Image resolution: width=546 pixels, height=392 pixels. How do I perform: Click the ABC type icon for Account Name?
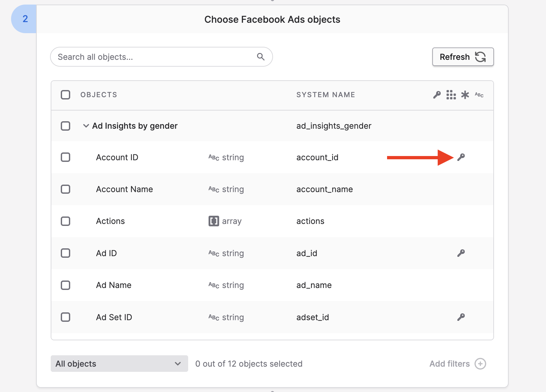pos(214,189)
